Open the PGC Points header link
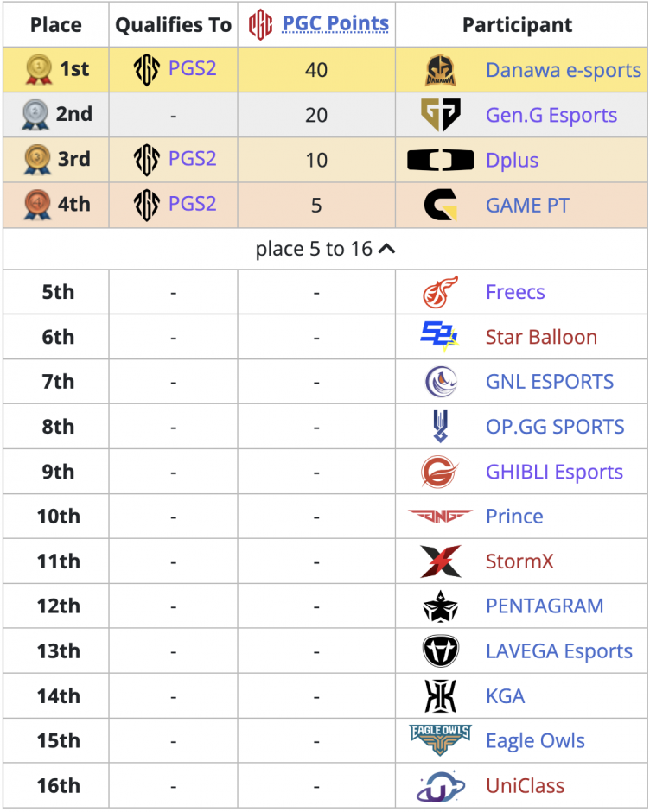 coord(335,23)
